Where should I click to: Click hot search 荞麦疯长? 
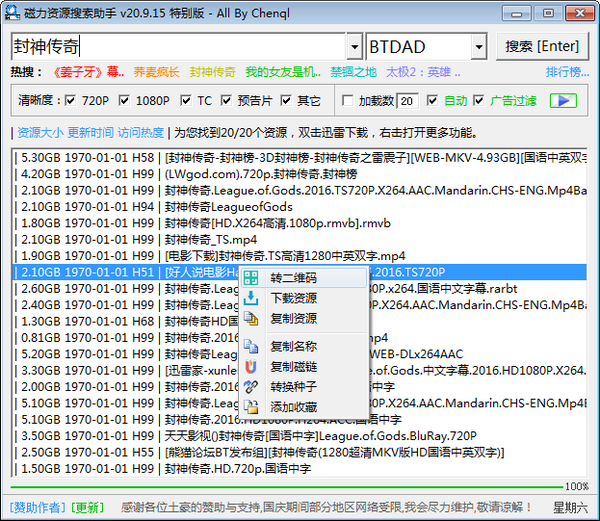(x=156, y=72)
